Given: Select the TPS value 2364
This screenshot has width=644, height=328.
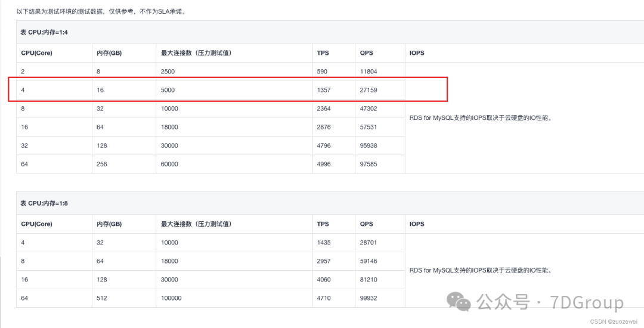Looking at the screenshot, I should click(324, 109).
